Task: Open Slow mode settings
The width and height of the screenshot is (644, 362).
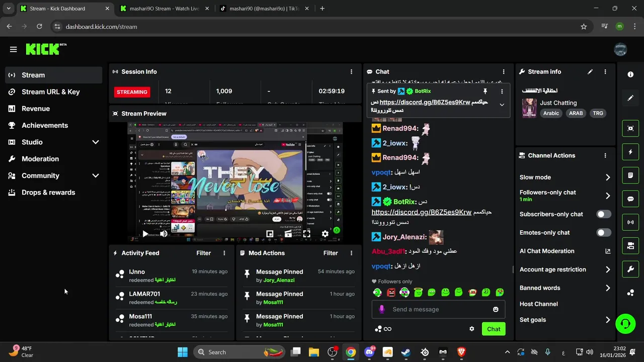Action: [565, 177]
